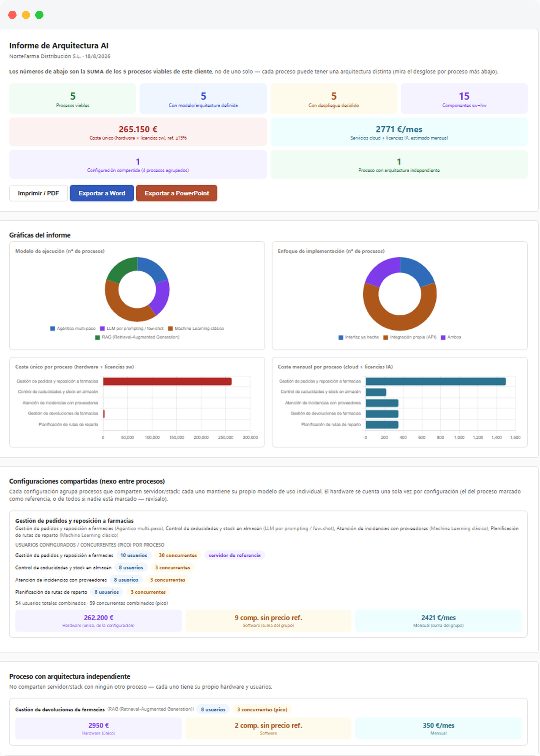Click the Imprimir / PDF button
This screenshot has height=756, width=540.
coord(38,193)
